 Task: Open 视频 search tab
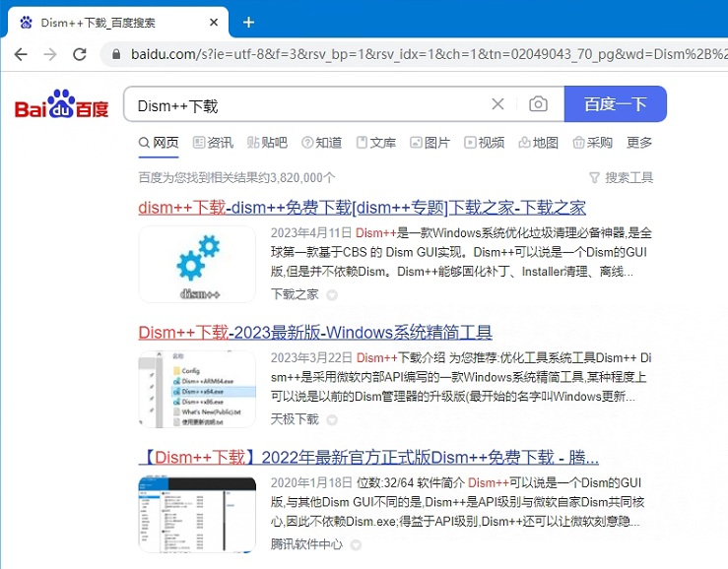tap(484, 143)
